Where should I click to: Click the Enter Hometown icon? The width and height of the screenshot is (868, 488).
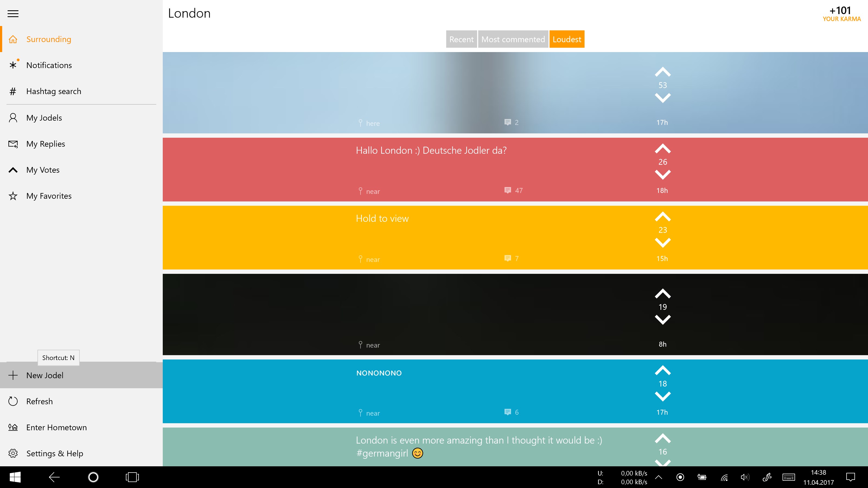point(13,427)
